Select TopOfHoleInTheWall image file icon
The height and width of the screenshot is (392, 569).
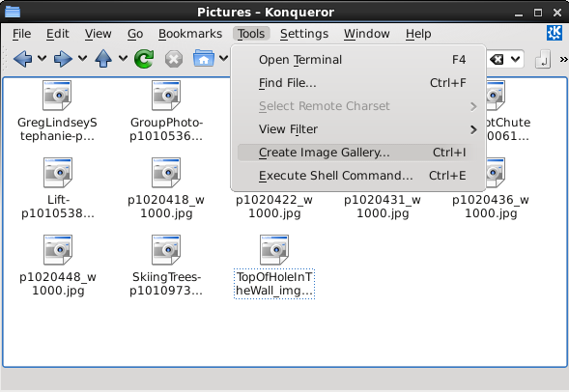pos(274,250)
